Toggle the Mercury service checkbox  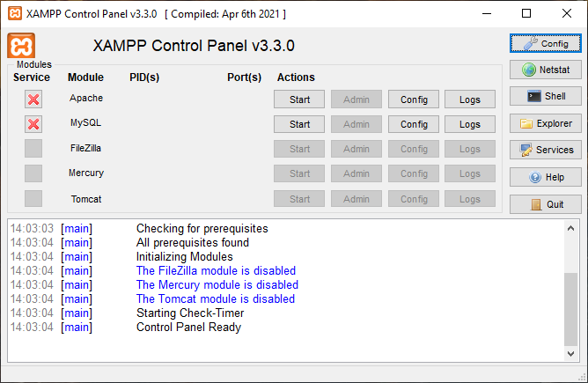(33, 173)
